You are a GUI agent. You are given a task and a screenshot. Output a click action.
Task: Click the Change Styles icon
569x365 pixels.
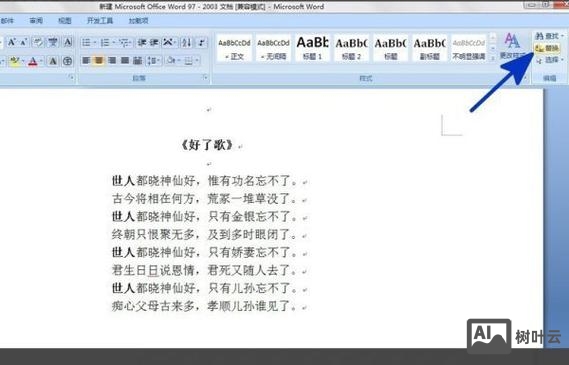coord(512,46)
